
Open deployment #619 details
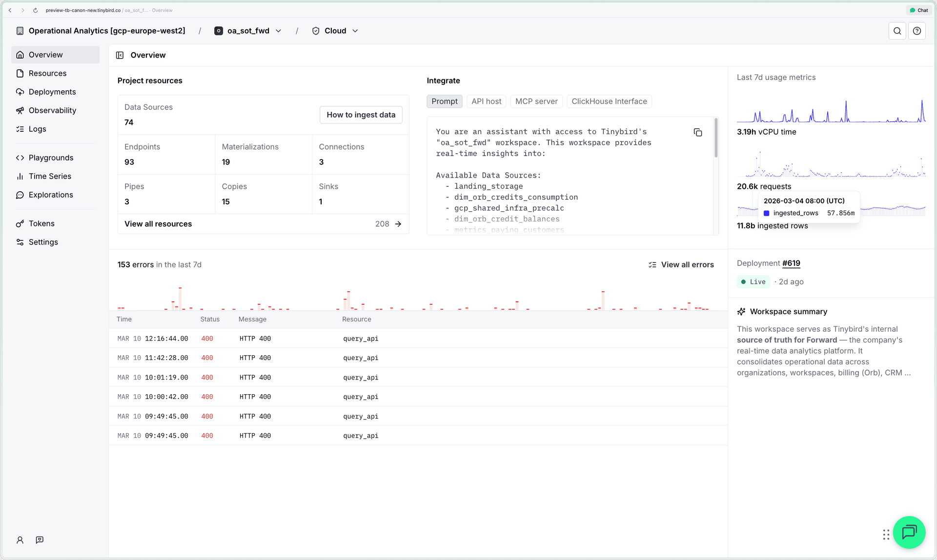[x=791, y=263]
